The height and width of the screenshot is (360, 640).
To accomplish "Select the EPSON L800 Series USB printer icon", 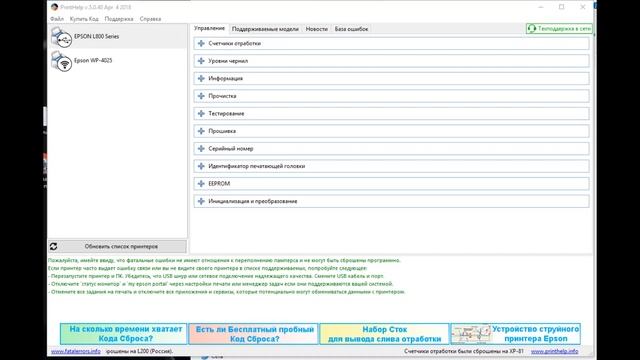I will (x=61, y=37).
